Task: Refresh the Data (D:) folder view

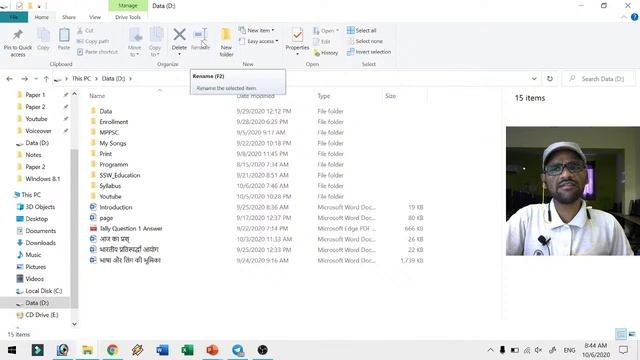Action: 550,79
